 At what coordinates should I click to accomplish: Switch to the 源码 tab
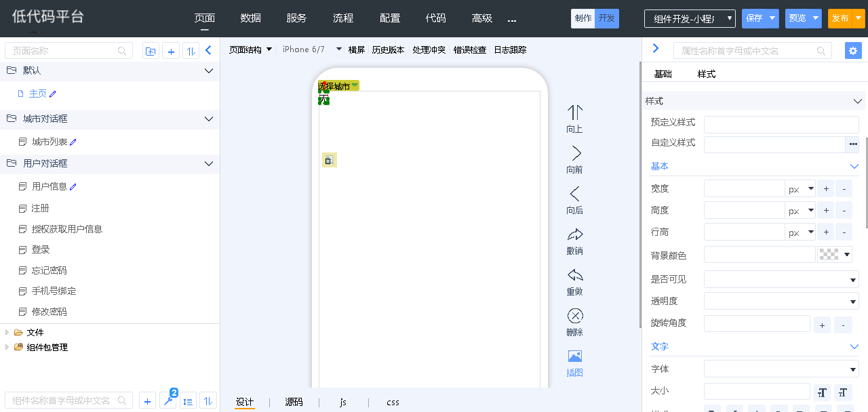[294, 402]
